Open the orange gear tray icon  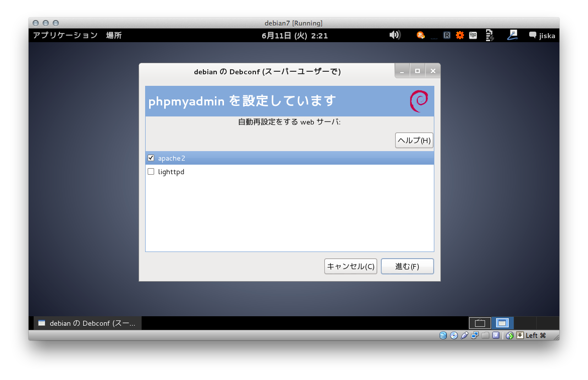[460, 35]
